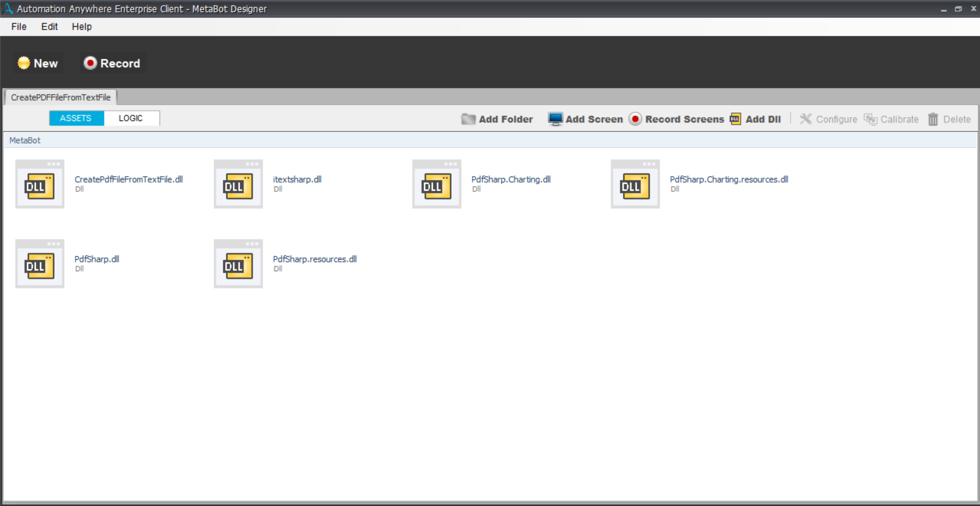The image size is (980, 506).
Task: Select the CreatePDFFileFromTextFile document tab
Action: click(x=61, y=97)
